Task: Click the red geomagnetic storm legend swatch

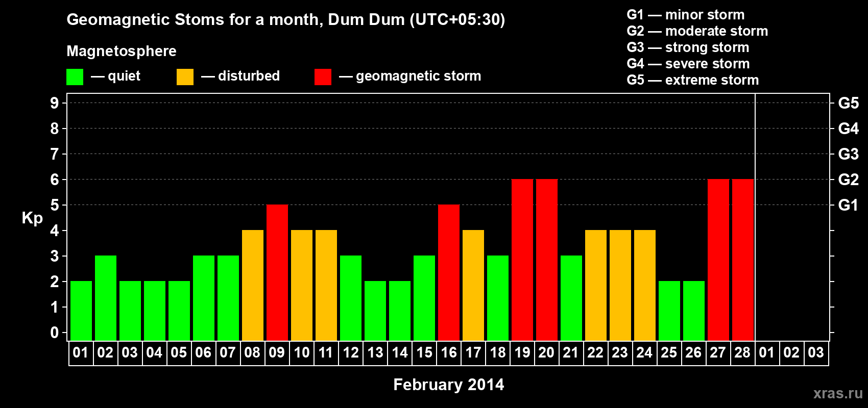Action: [x=323, y=77]
